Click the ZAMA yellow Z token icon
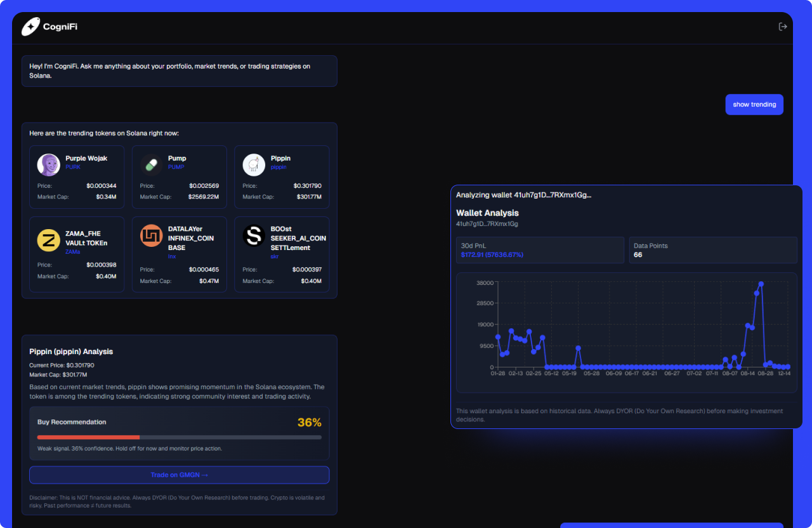 [49, 241]
